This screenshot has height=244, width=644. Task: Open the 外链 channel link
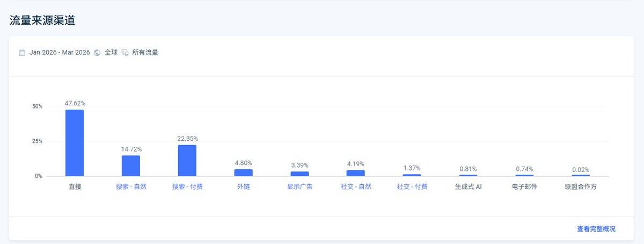(x=244, y=187)
